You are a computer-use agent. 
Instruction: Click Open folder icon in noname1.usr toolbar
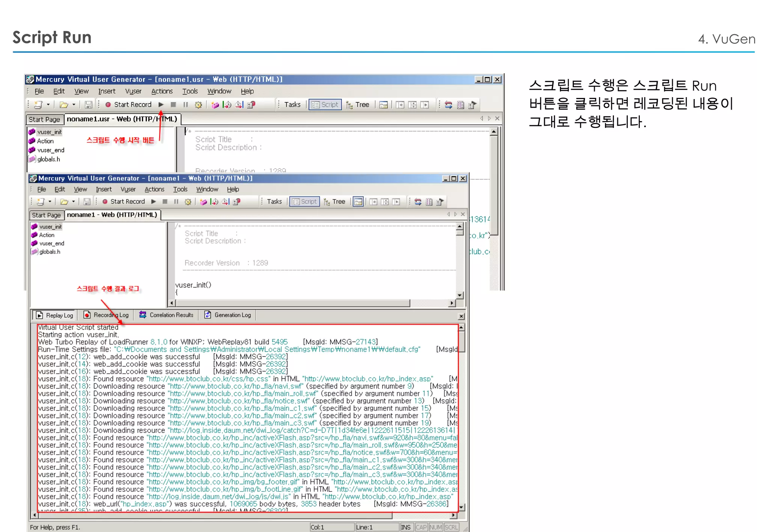(x=64, y=105)
